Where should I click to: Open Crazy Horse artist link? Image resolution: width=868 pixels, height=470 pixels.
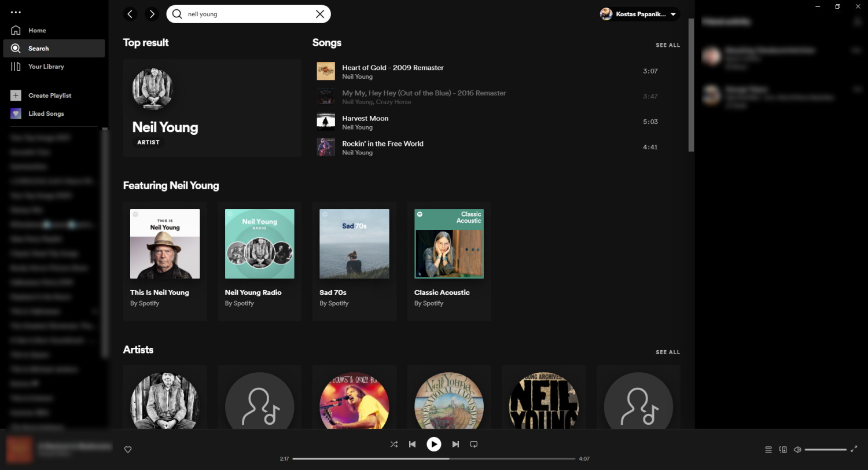393,102
